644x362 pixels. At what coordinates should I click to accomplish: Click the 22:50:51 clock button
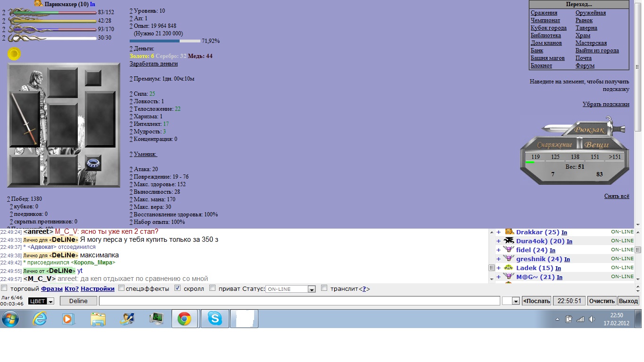570,301
